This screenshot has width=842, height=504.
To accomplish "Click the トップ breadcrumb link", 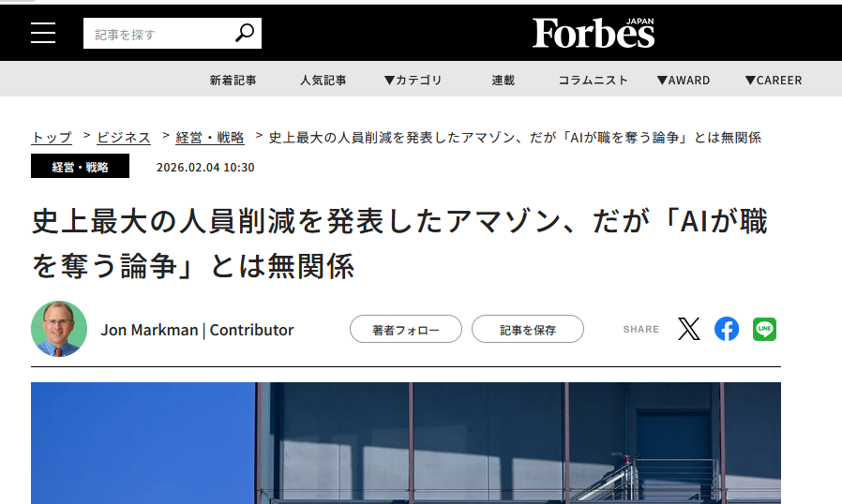I will pyautogui.click(x=52, y=138).
